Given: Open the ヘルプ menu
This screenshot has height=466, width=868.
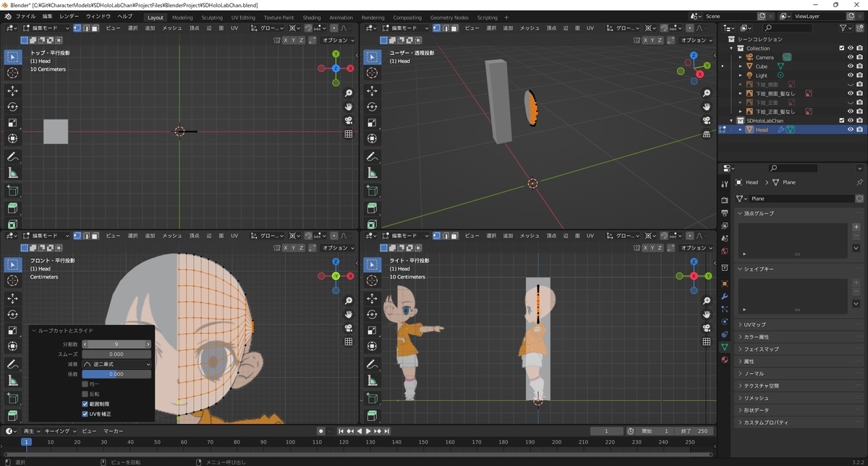Looking at the screenshot, I should 125,16.
